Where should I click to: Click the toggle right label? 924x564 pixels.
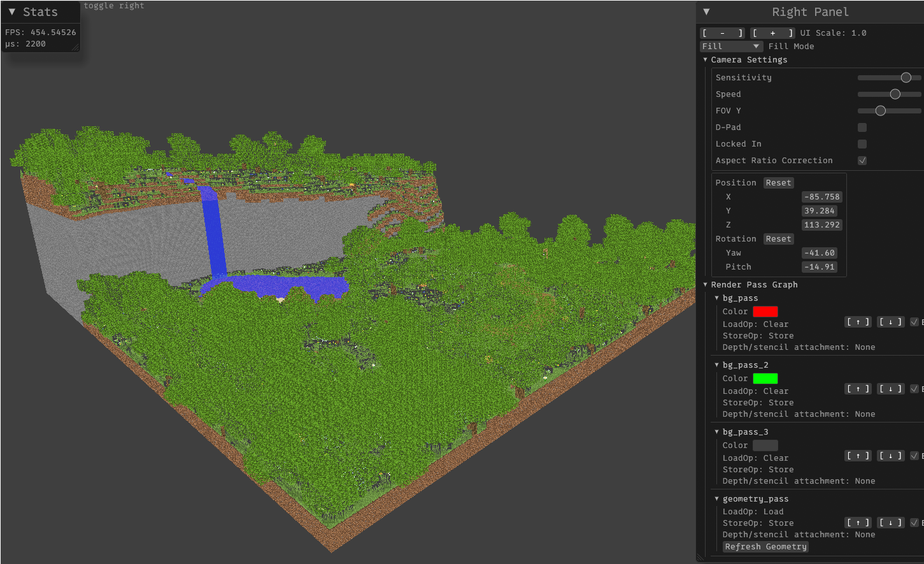[114, 6]
